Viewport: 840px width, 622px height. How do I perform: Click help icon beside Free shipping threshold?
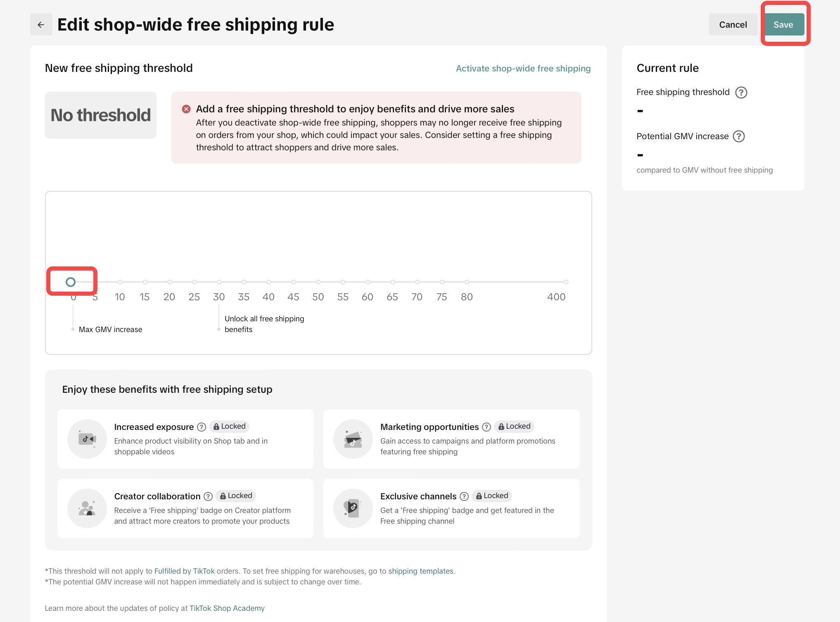pos(741,93)
